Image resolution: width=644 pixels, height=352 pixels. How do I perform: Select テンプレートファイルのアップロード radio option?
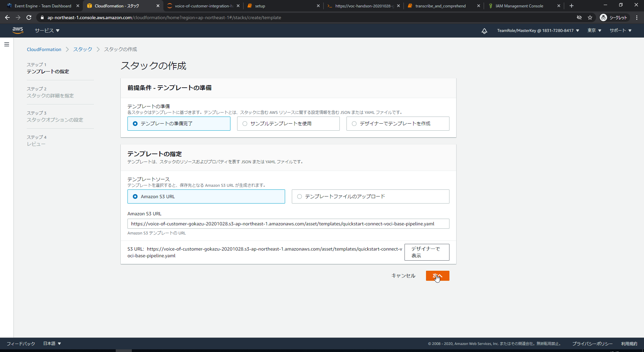click(371, 196)
